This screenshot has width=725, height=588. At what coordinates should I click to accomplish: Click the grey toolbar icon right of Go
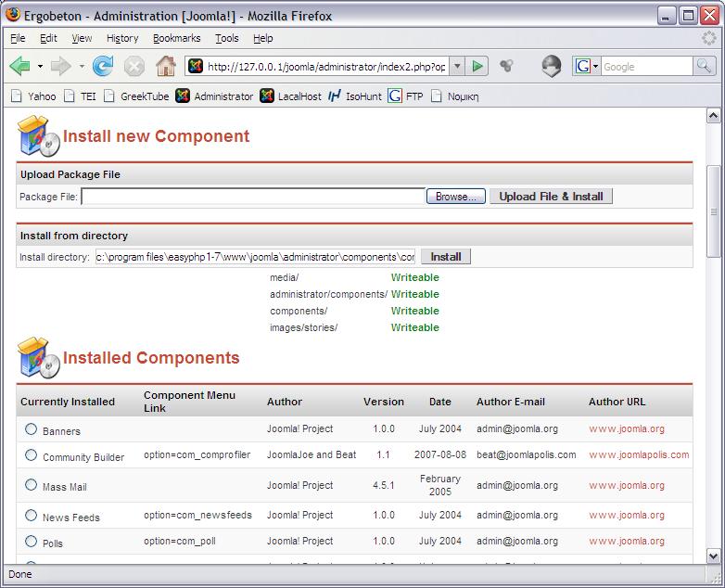pyautogui.click(x=506, y=66)
